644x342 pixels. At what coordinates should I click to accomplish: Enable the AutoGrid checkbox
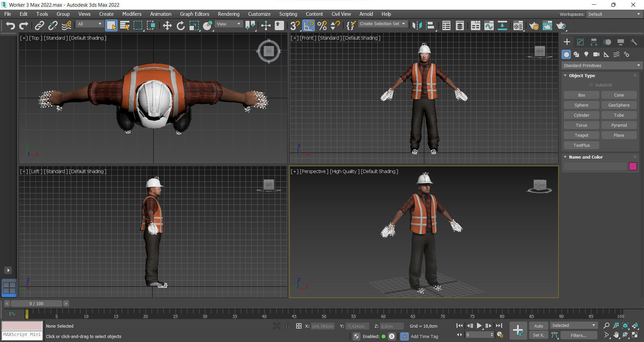coord(591,85)
